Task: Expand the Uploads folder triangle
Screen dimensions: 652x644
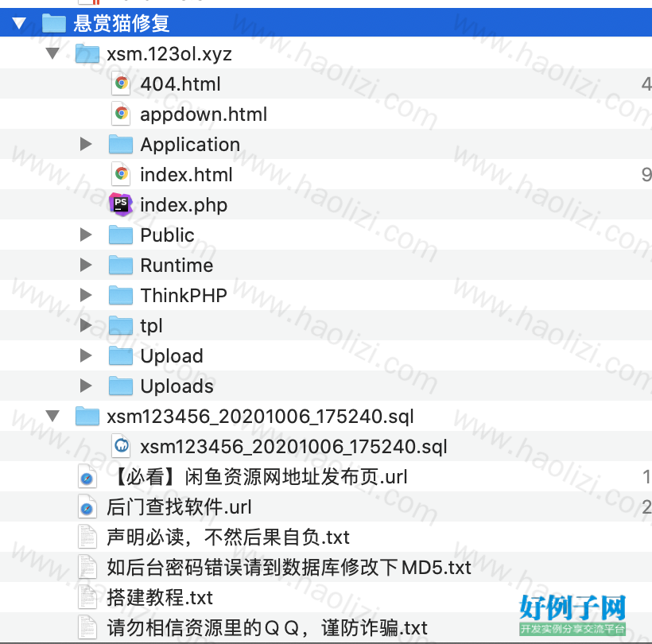Action: tap(86, 386)
